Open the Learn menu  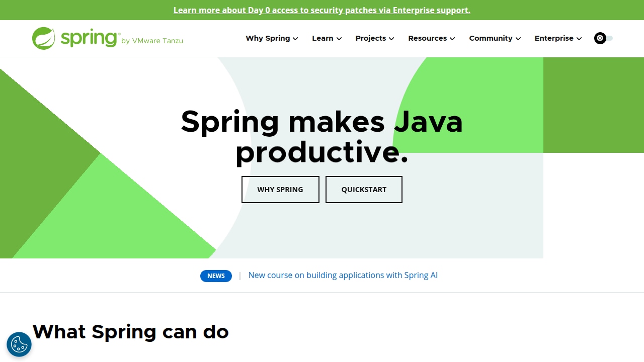(x=323, y=38)
